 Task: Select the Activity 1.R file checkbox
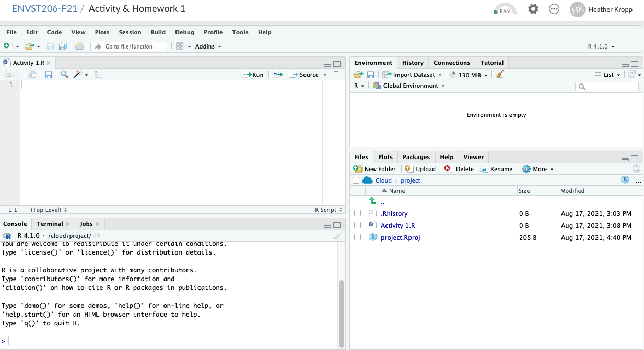357,225
